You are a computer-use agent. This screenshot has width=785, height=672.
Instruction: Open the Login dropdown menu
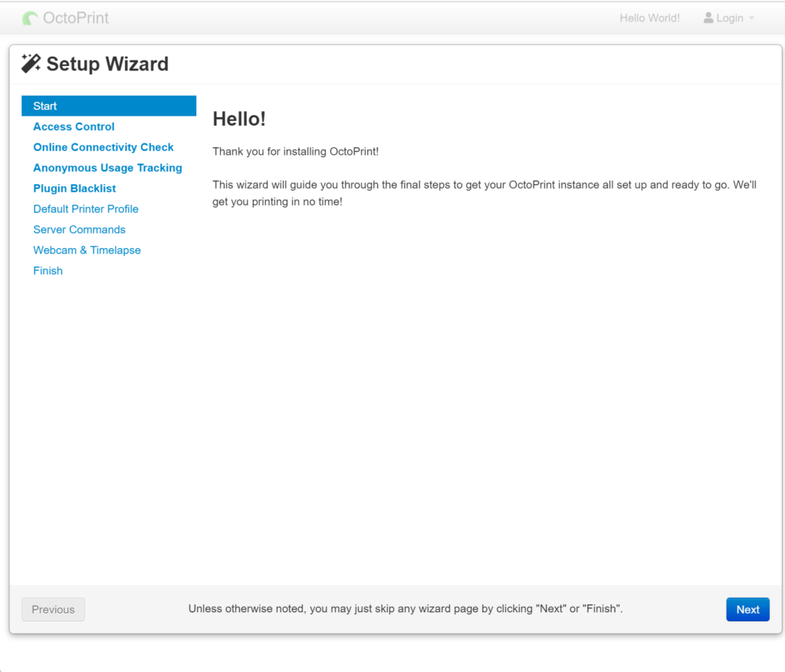729,18
